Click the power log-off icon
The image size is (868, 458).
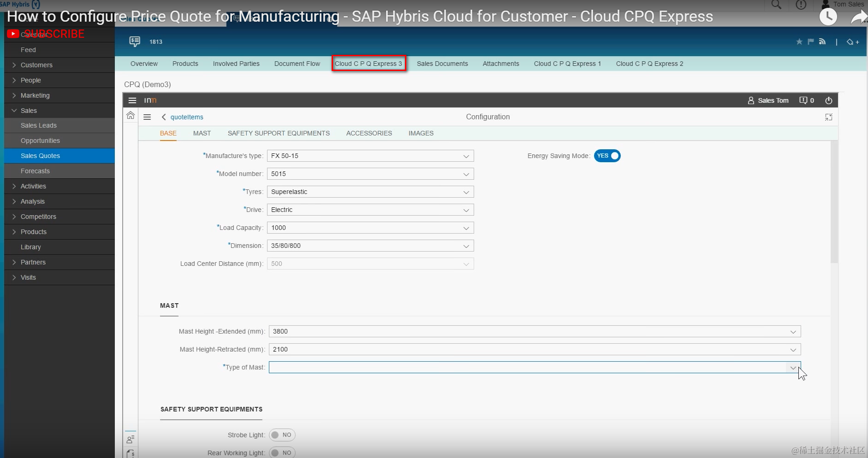829,100
